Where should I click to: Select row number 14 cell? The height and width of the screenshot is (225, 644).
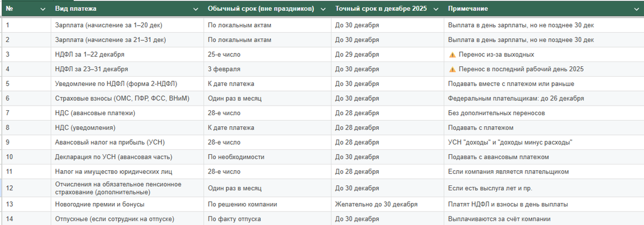click(27, 219)
